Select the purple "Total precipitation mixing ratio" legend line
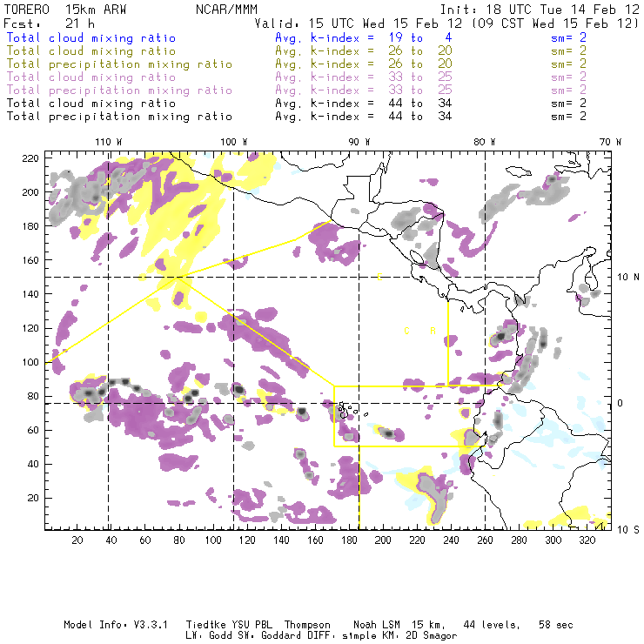The width and height of the screenshot is (644, 644). point(119,91)
